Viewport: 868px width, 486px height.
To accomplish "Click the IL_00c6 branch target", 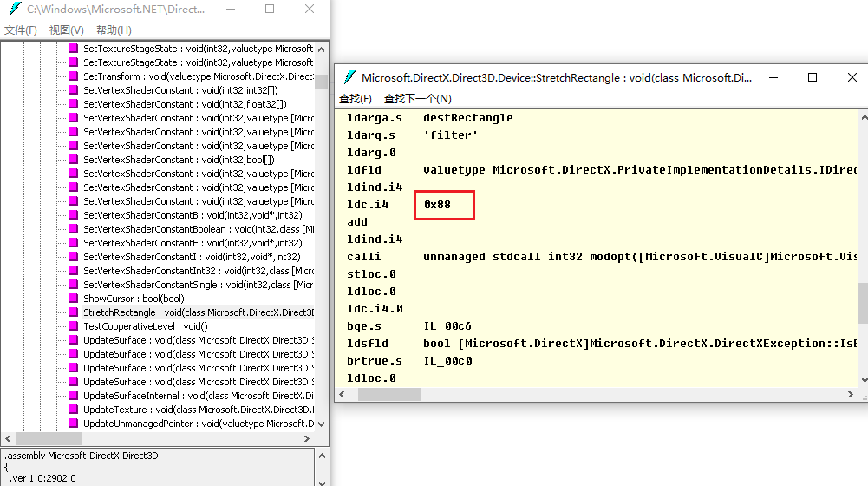I will click(447, 325).
